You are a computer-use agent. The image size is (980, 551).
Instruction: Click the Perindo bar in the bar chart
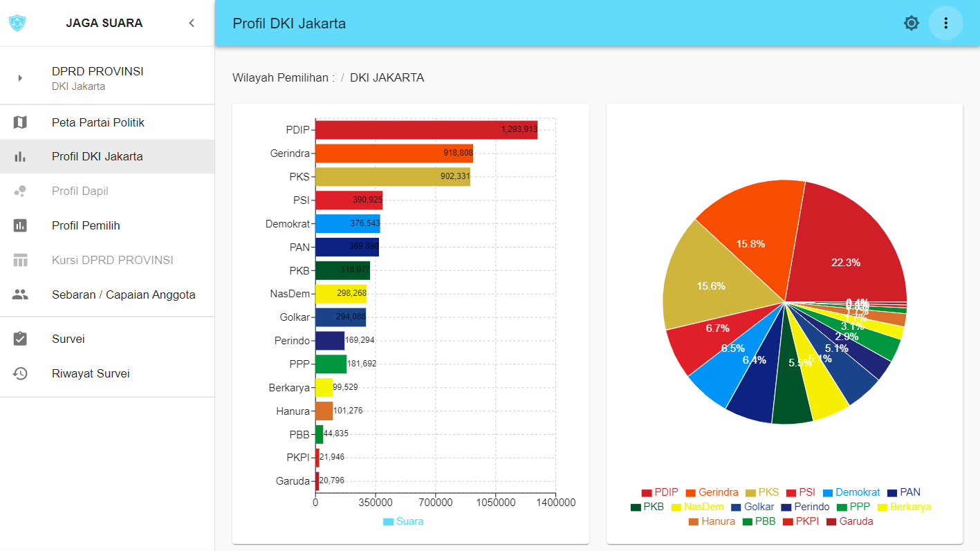pos(330,340)
